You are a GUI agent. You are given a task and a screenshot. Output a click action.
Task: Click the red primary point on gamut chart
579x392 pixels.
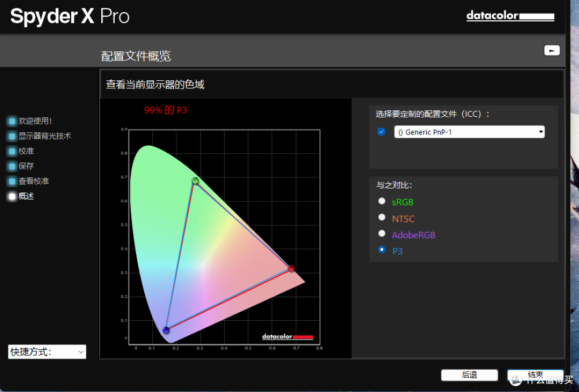(x=291, y=268)
